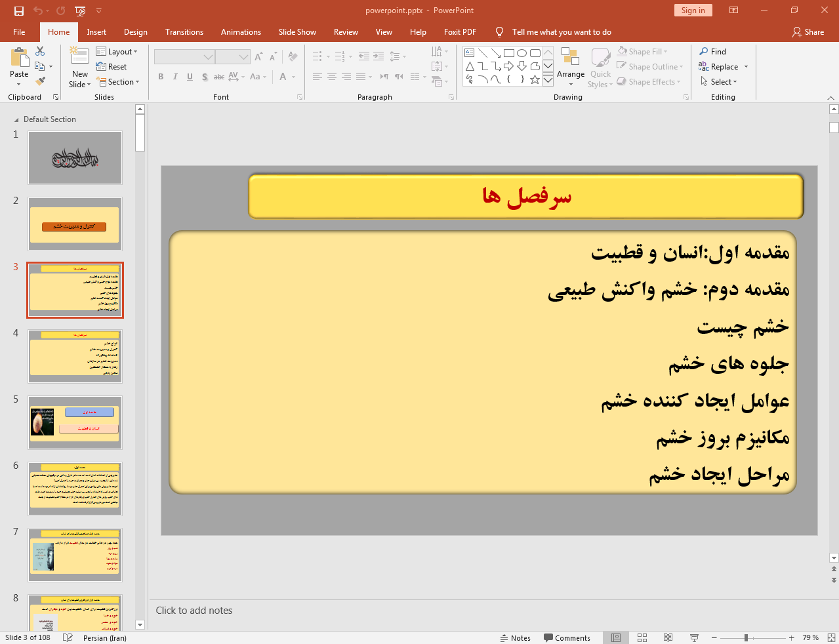This screenshot has height=644, width=839.
Task: Open the Section dropdown
Action: 118,82
